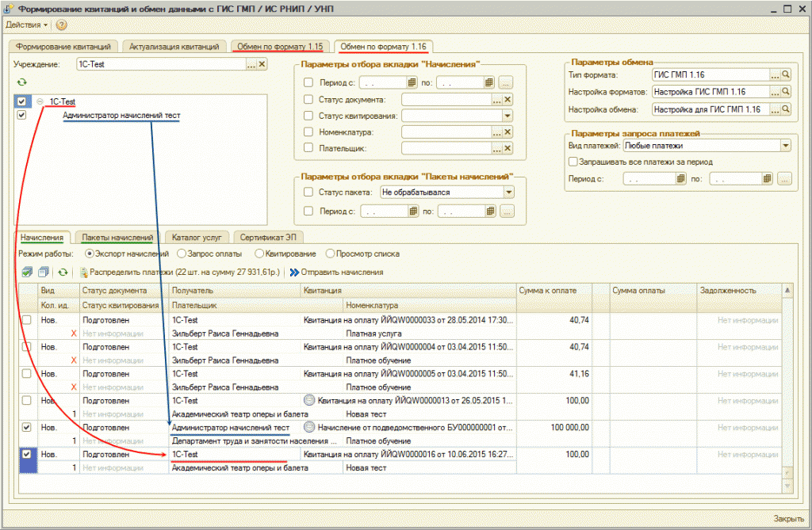
Task: Enable the Статус документа filter checkbox
Action: [308, 100]
